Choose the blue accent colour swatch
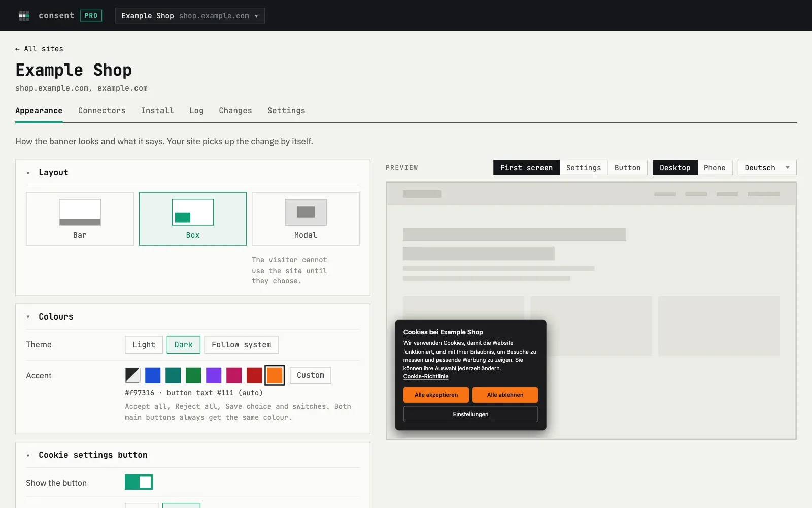The width and height of the screenshot is (812, 508). 153,375
